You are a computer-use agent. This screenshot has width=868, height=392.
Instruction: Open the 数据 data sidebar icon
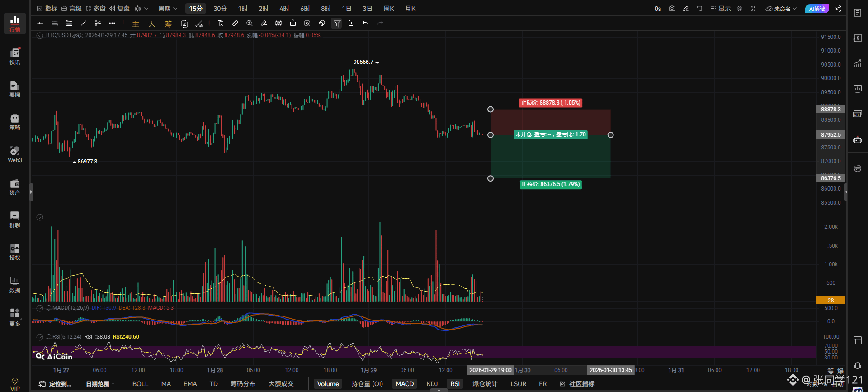pos(15,284)
